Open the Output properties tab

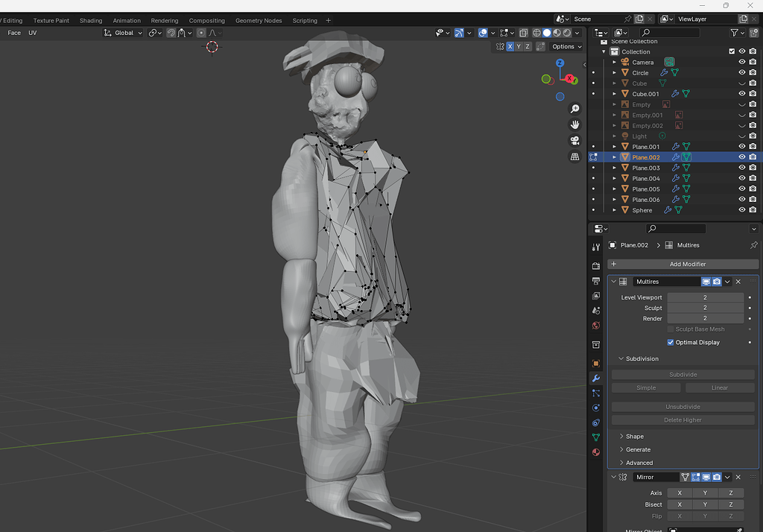(x=595, y=281)
